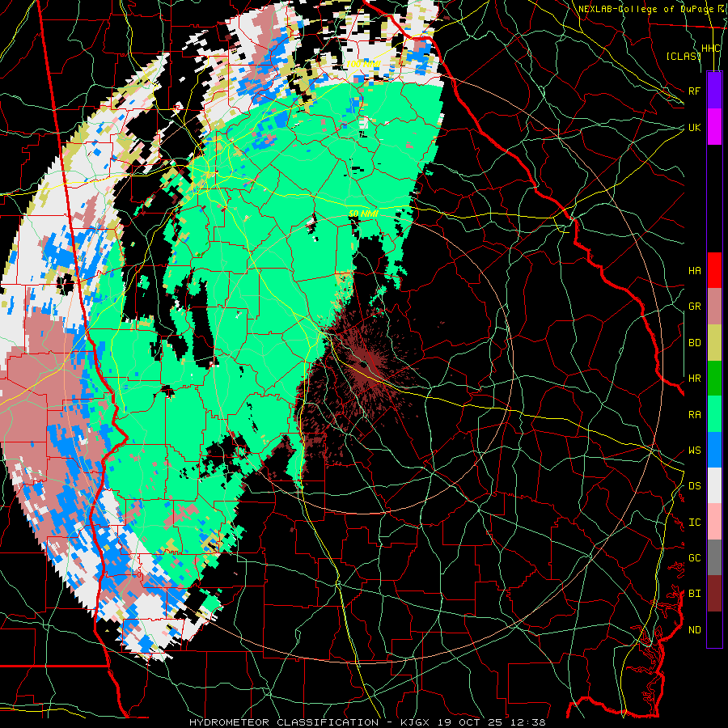Click the GR legend label
This screenshot has height=728, width=728.
click(695, 307)
